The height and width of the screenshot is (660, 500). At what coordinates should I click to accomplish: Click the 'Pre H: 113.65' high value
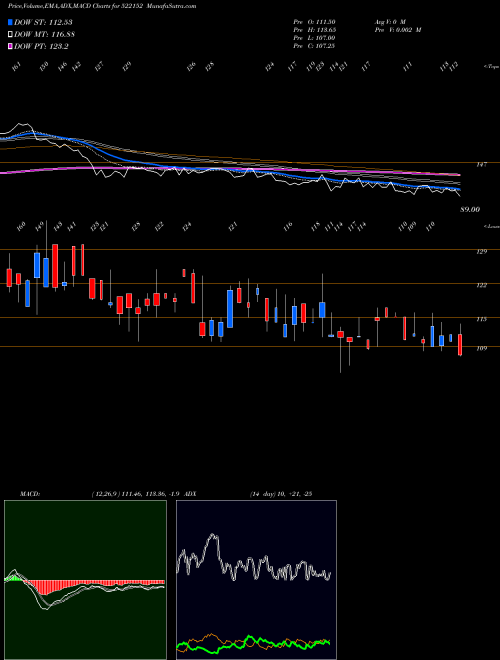[x=314, y=30]
